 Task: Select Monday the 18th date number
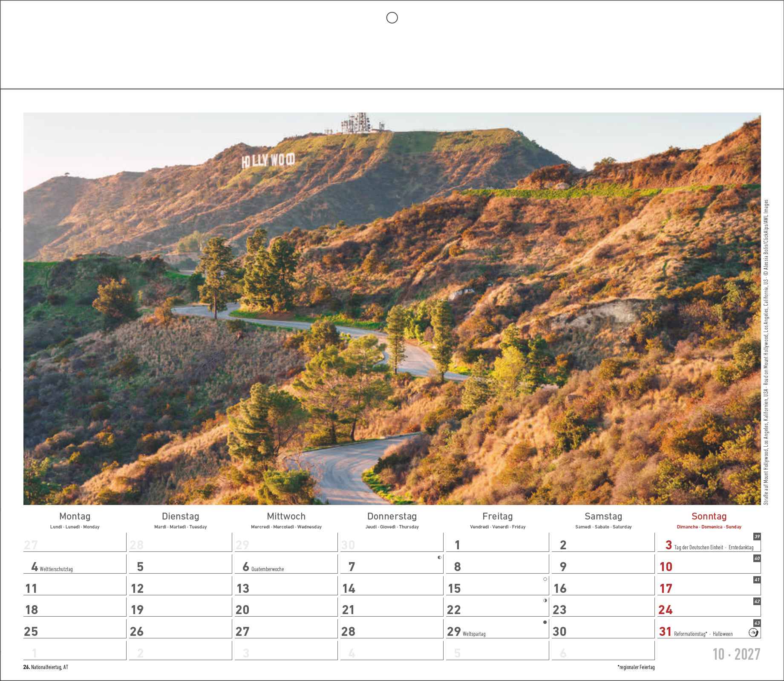click(x=32, y=610)
